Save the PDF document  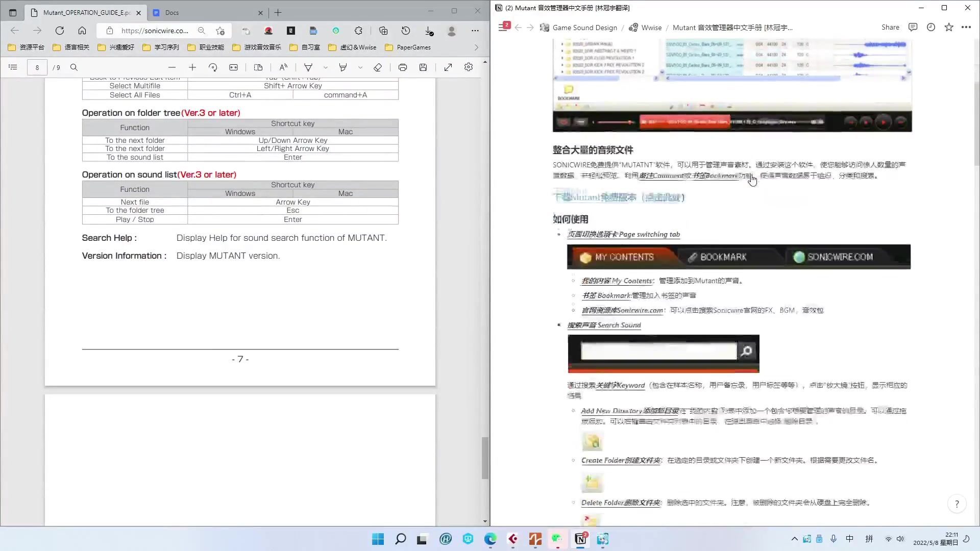423,67
